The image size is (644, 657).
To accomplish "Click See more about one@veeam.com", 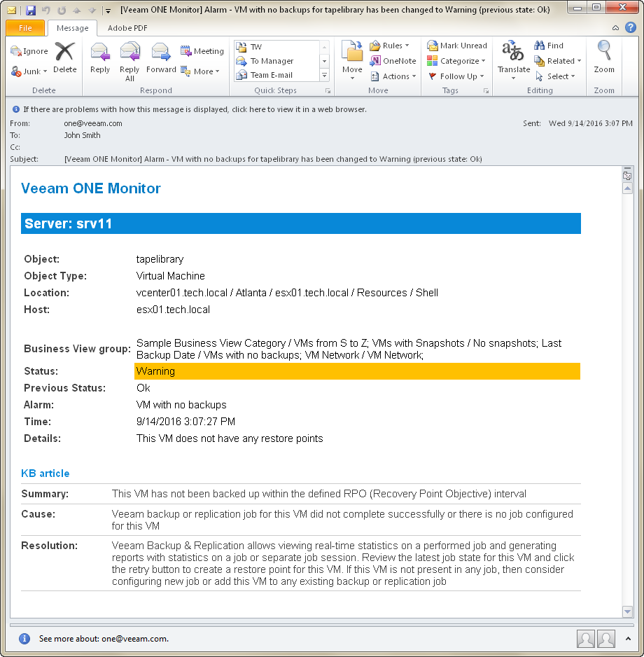I will click(x=104, y=639).
